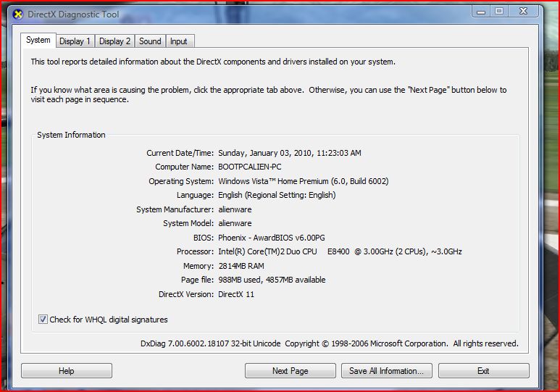
Task: Click the DxDiag 7.00.6002.18107 copyright line
Action: [x=330, y=343]
